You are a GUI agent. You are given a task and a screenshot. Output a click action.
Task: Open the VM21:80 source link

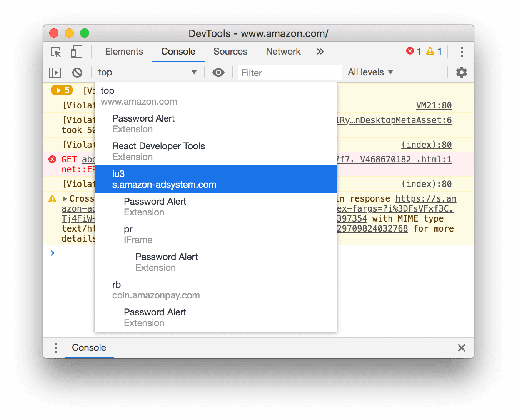pyautogui.click(x=434, y=105)
